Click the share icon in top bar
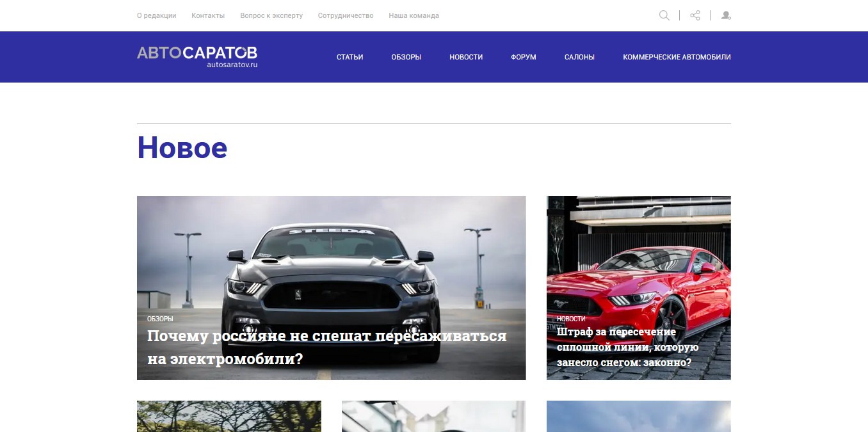This screenshot has width=868, height=432. click(x=695, y=15)
